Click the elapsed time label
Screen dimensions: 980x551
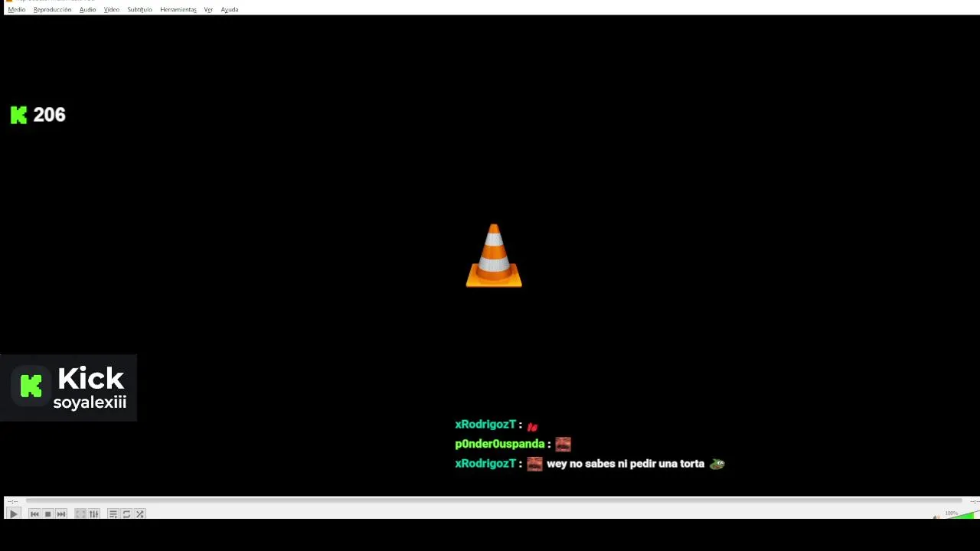pos(12,501)
